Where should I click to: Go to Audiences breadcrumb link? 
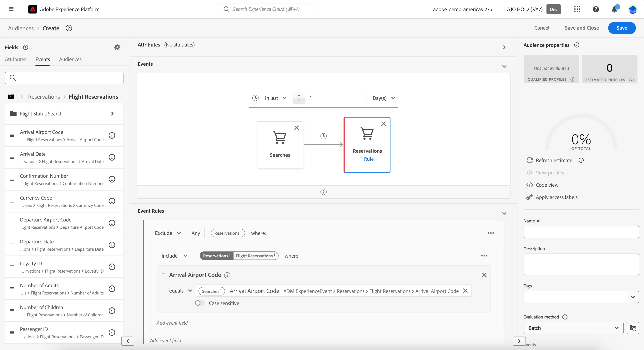[x=21, y=28]
